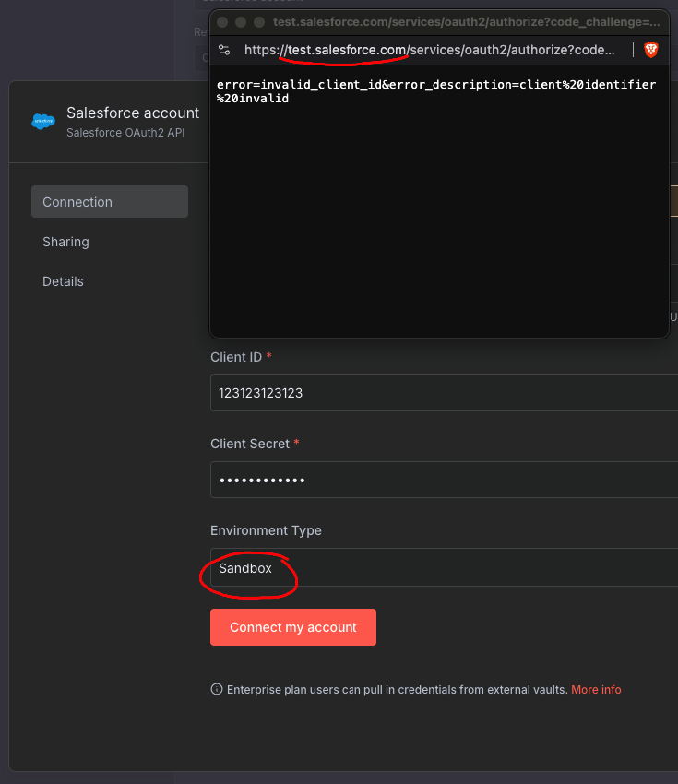
Task: Switch to the Sharing tab
Action: click(x=65, y=242)
